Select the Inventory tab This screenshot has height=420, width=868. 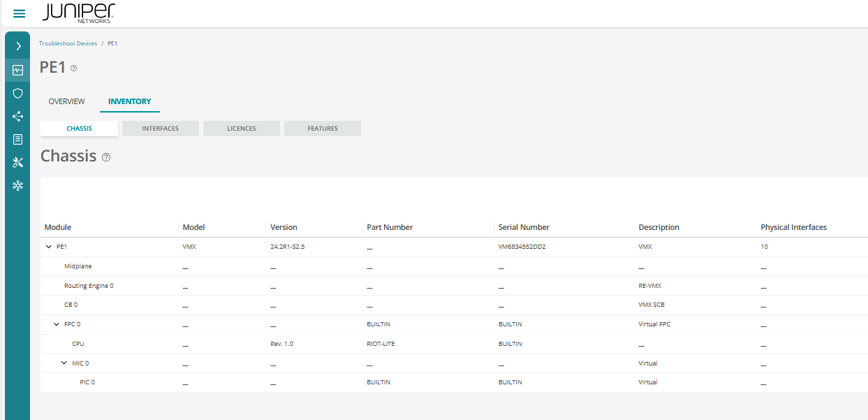(129, 101)
